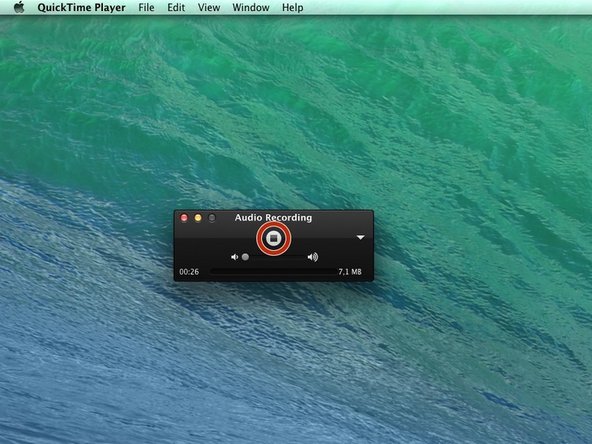This screenshot has height=444, width=592.
Task: Click the 00:26 elapsed time
Action: point(189,272)
